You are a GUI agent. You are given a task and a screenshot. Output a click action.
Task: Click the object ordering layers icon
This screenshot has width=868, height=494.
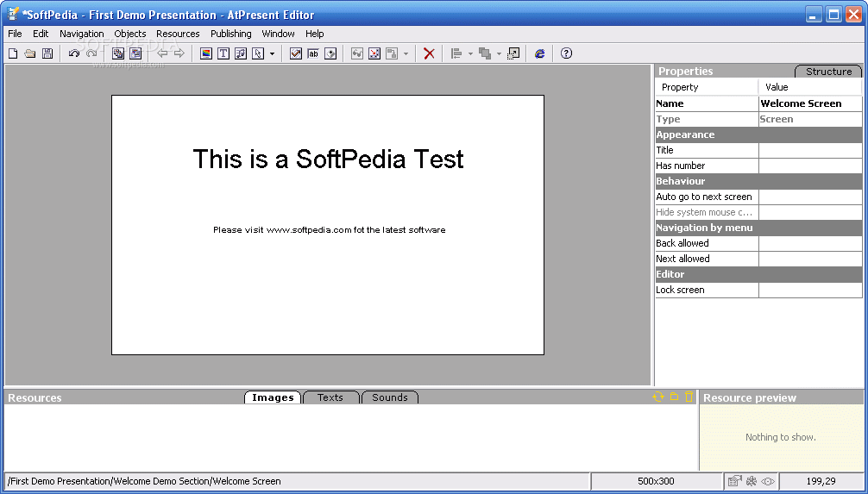coord(485,53)
